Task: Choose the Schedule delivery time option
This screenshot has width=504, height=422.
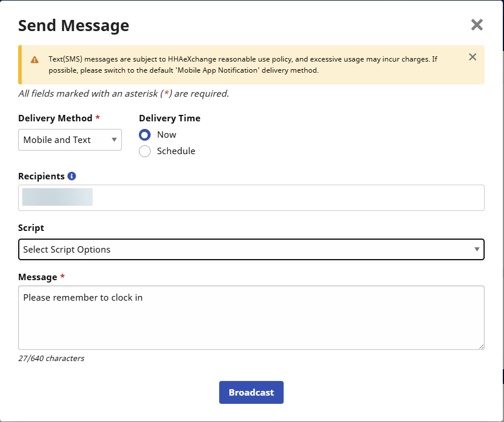Action: click(x=145, y=151)
